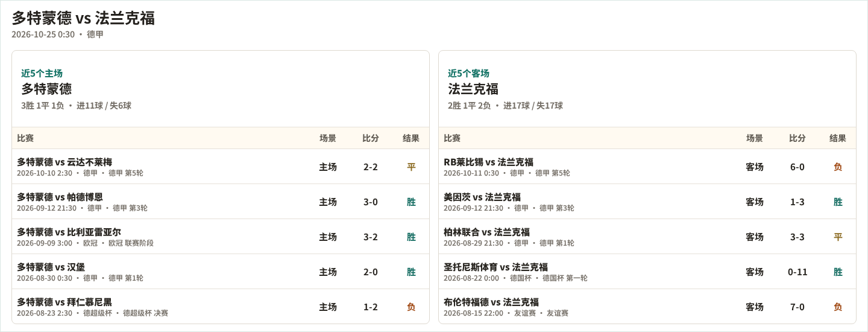Click the 场景 column header in the 法兰克福 table
This screenshot has height=332, width=868.
(x=755, y=138)
